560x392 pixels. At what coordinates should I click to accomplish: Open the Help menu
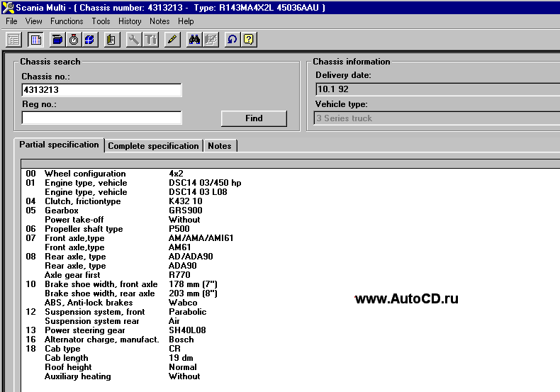tap(186, 21)
